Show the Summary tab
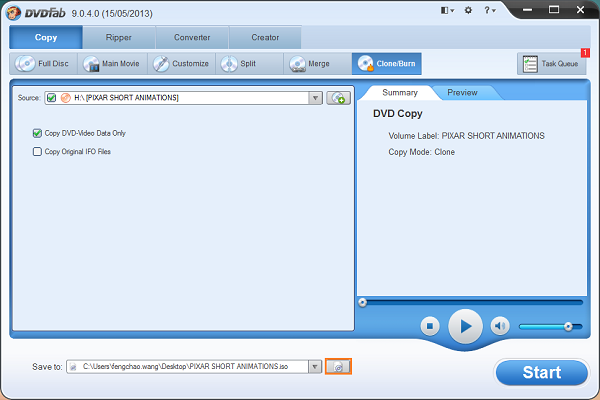The height and width of the screenshot is (400, 600). (x=400, y=93)
